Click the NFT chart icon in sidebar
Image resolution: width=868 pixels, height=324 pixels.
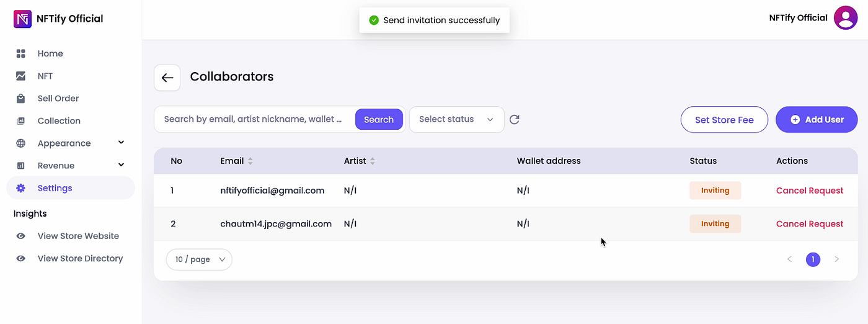[x=21, y=76]
